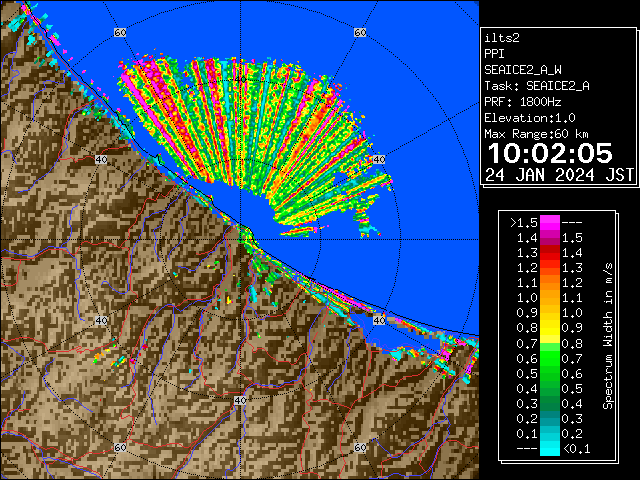Click the yellow legend band near 0.9

tap(549, 328)
